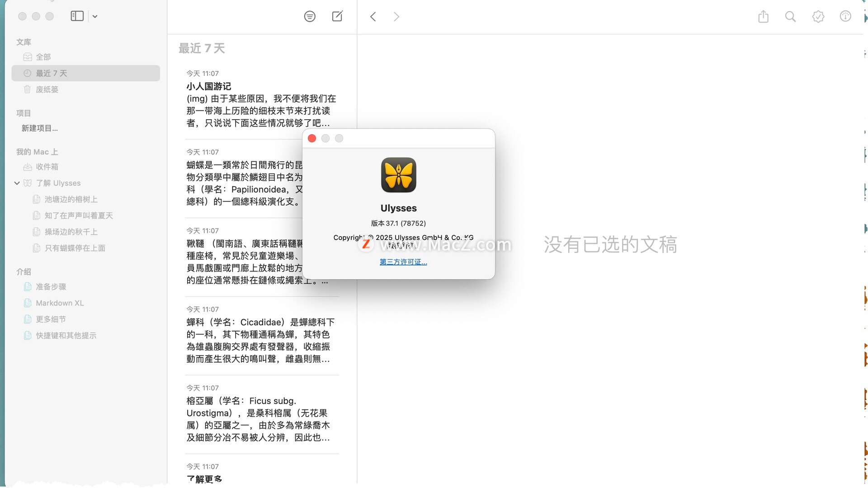This screenshot has height=488, width=868.
Task: Click the 文库 section header
Action: coord(24,42)
